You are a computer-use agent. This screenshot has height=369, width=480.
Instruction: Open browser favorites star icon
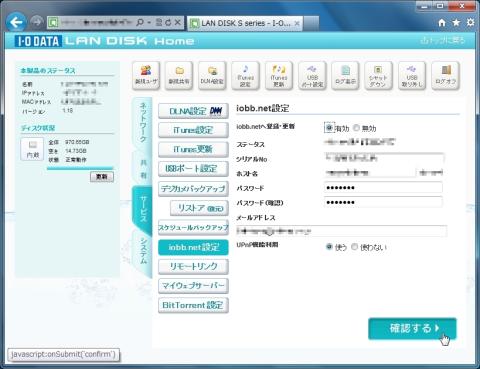pos(456,23)
